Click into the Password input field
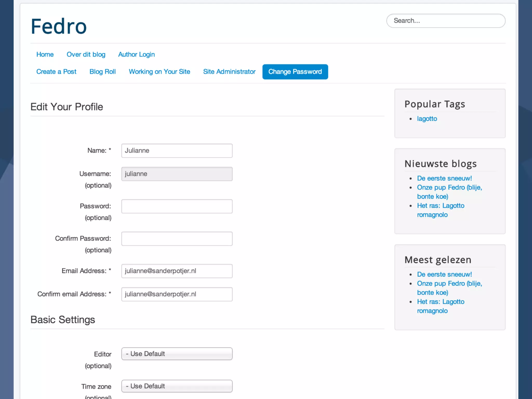532x399 pixels. (x=177, y=206)
